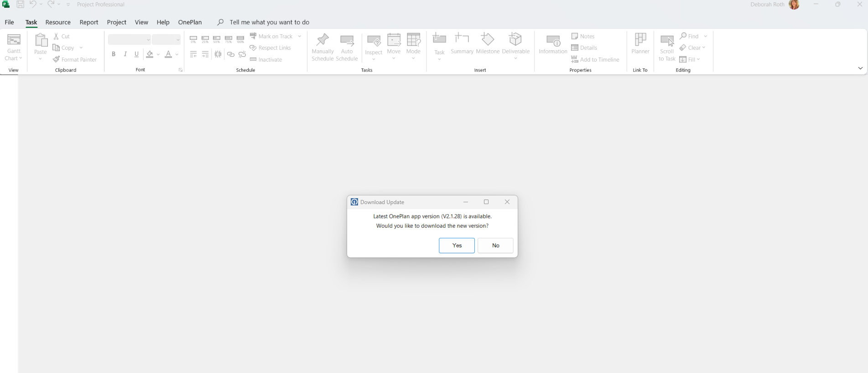Click Yes to download the update
Screen dimensions: 868x373
click(457, 246)
